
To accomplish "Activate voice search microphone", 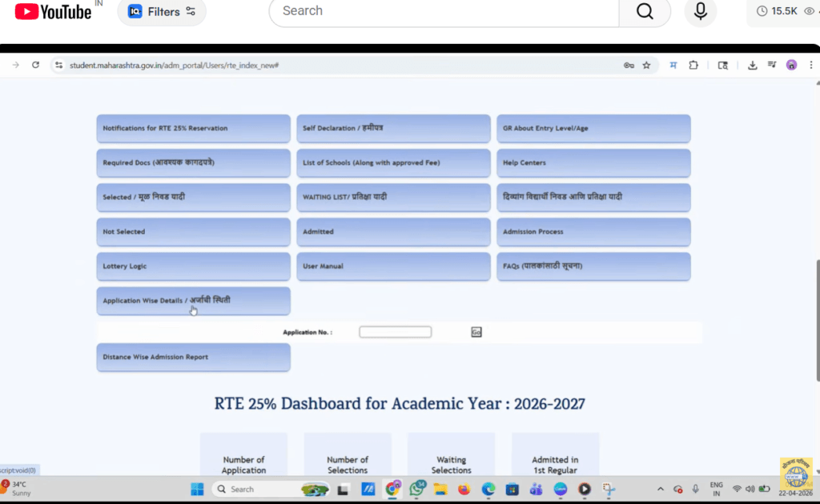I will 700,11.
